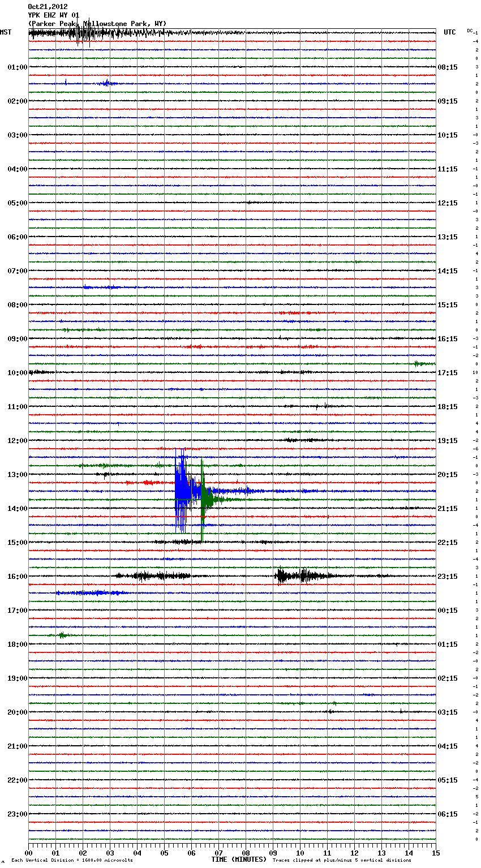Click the 18:00 MST time label
This screenshot has height=868, width=481.
pos(17,644)
